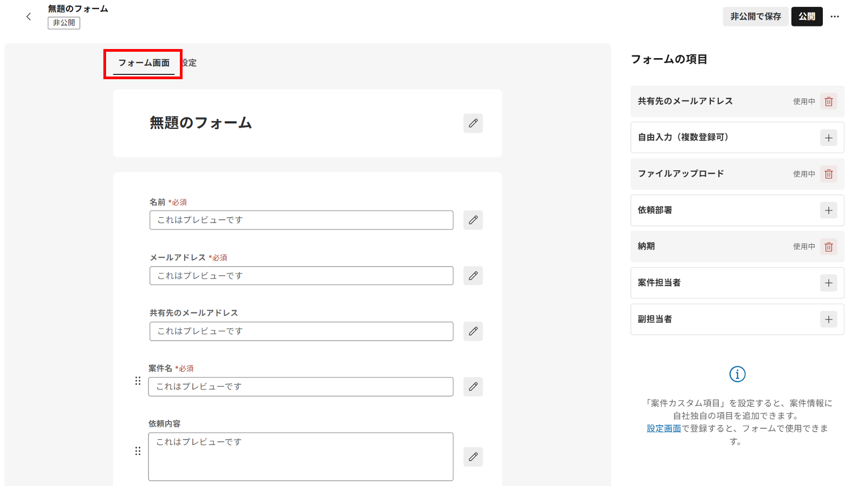Click the 使用中 label on ファイルアップロード row
868x486 pixels.
point(804,174)
